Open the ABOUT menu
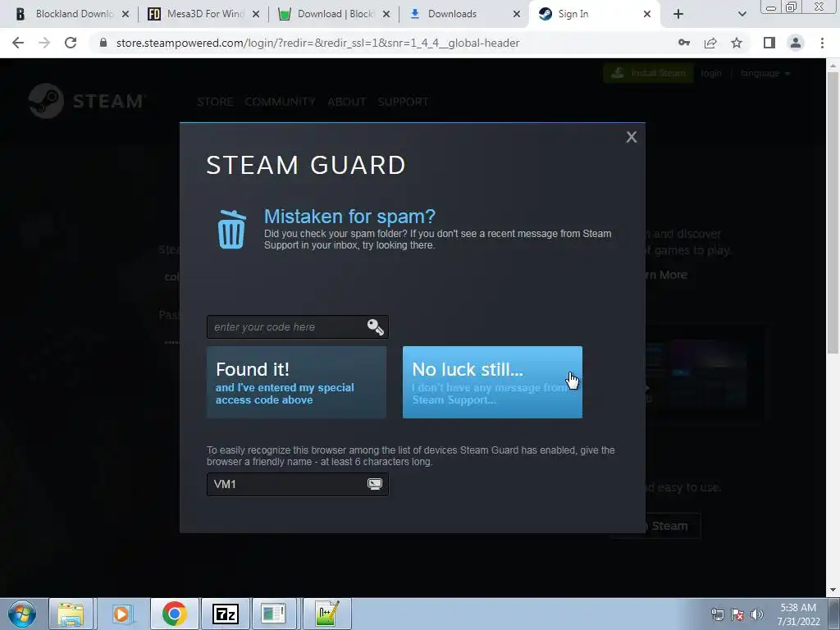Viewport: 840px width, 630px height. click(347, 102)
